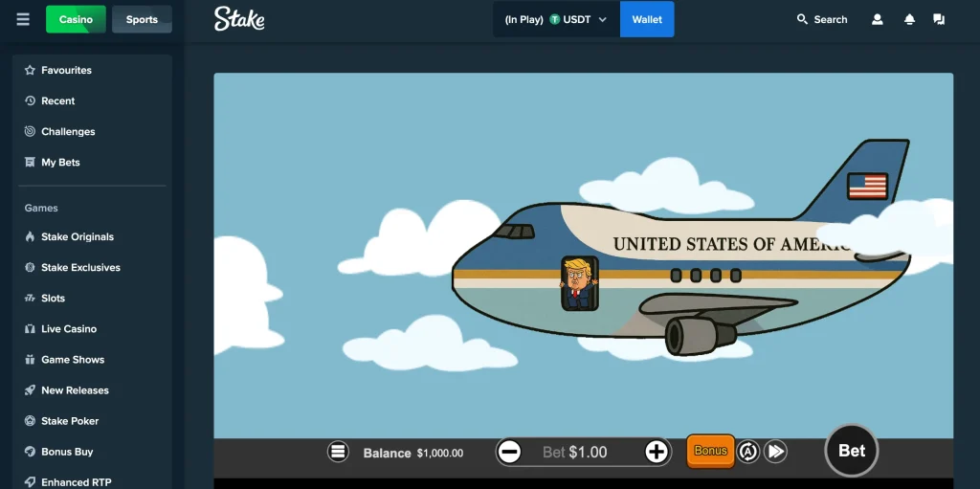Open the user profile icon

coord(878,19)
